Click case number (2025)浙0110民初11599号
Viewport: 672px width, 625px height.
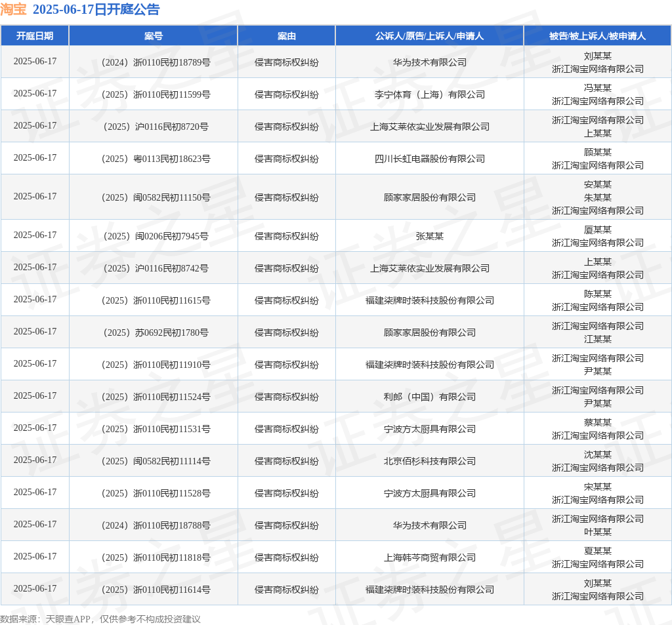(x=156, y=94)
